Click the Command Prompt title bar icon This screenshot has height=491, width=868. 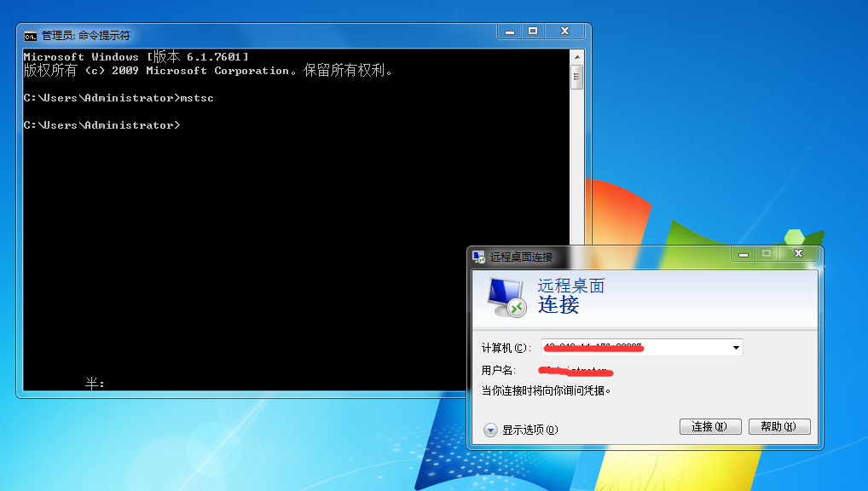pos(30,36)
